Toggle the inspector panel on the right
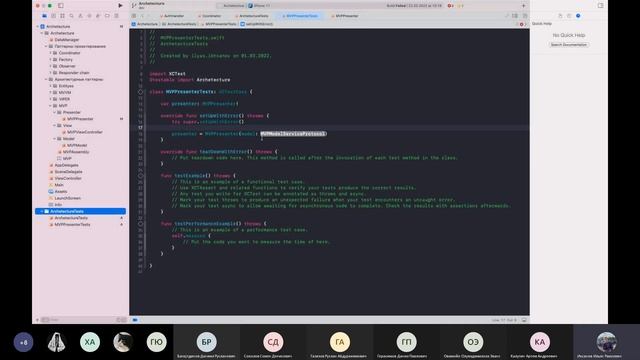 pos(600,6)
